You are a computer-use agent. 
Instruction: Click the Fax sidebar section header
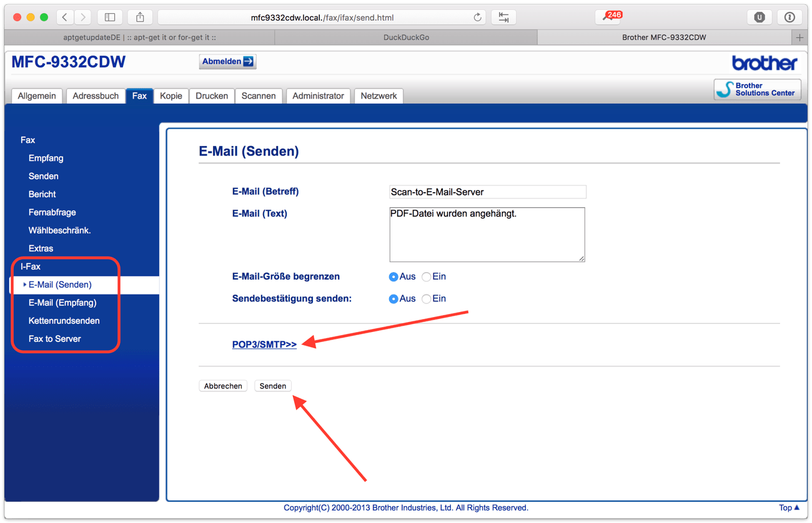27,140
